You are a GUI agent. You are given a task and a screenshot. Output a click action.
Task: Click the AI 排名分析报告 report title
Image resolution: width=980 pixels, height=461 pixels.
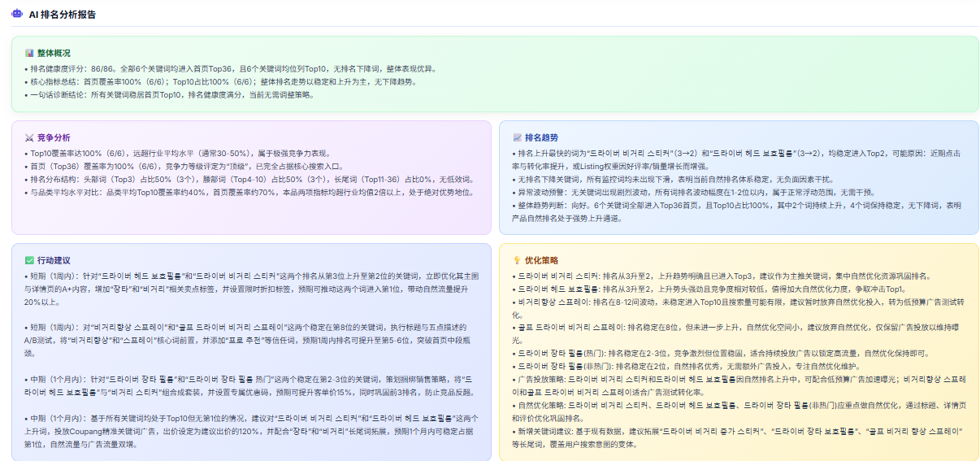pos(62,14)
